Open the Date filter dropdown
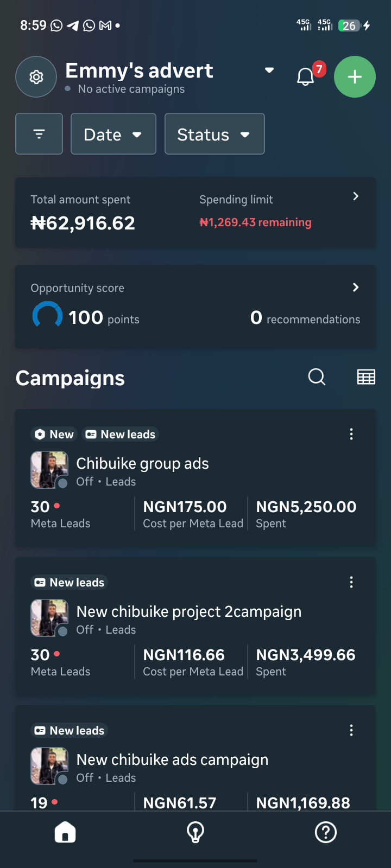The width and height of the screenshot is (391, 868). (x=113, y=134)
